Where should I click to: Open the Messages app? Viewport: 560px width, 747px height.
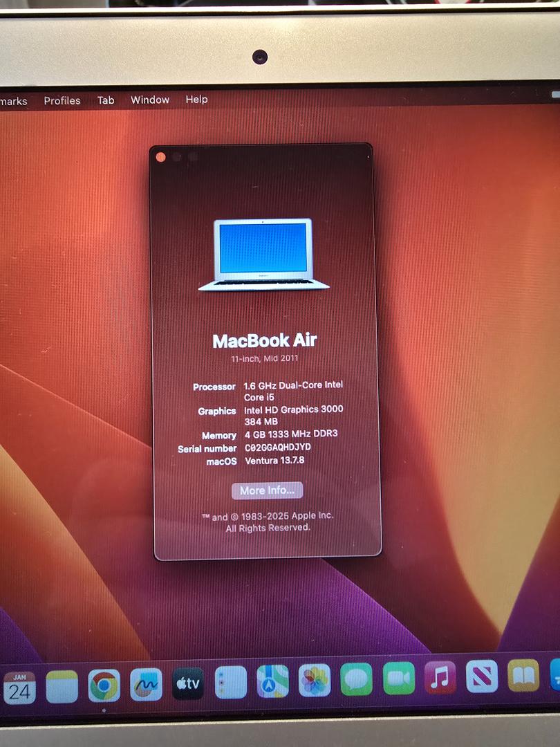[x=357, y=679]
